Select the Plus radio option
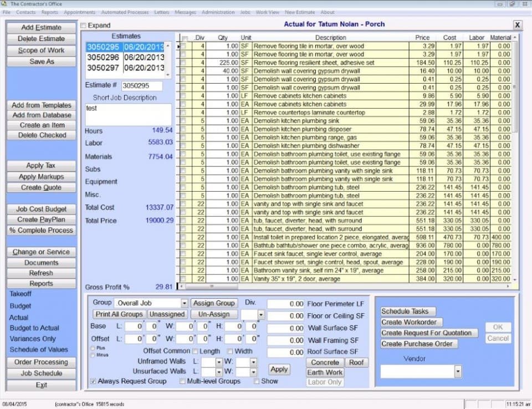The image size is (532, 409). click(x=93, y=348)
